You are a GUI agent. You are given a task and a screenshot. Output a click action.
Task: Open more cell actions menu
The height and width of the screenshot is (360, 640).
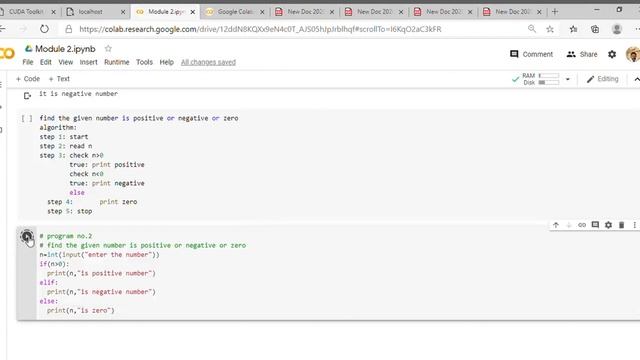pyautogui.click(x=634, y=225)
